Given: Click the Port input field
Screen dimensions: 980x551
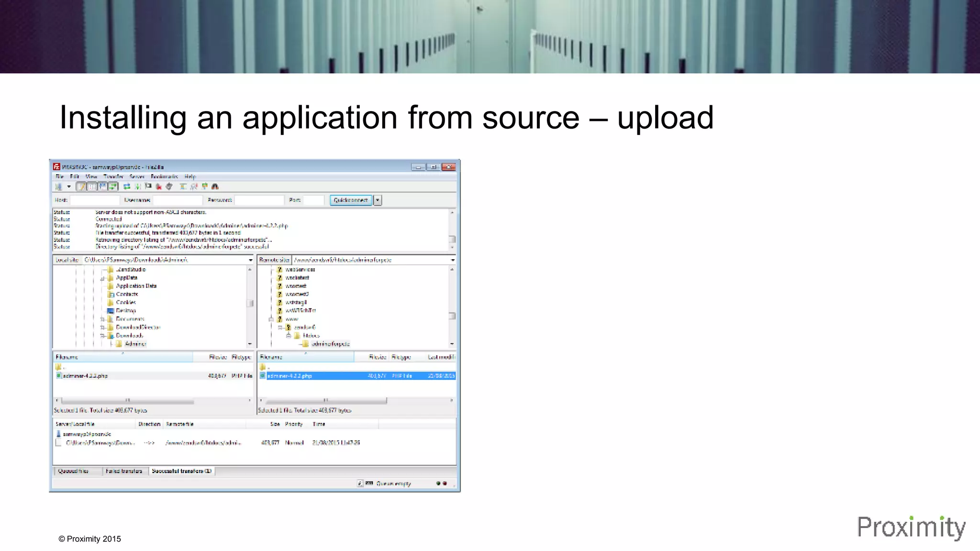Looking at the screenshot, I should [x=314, y=200].
